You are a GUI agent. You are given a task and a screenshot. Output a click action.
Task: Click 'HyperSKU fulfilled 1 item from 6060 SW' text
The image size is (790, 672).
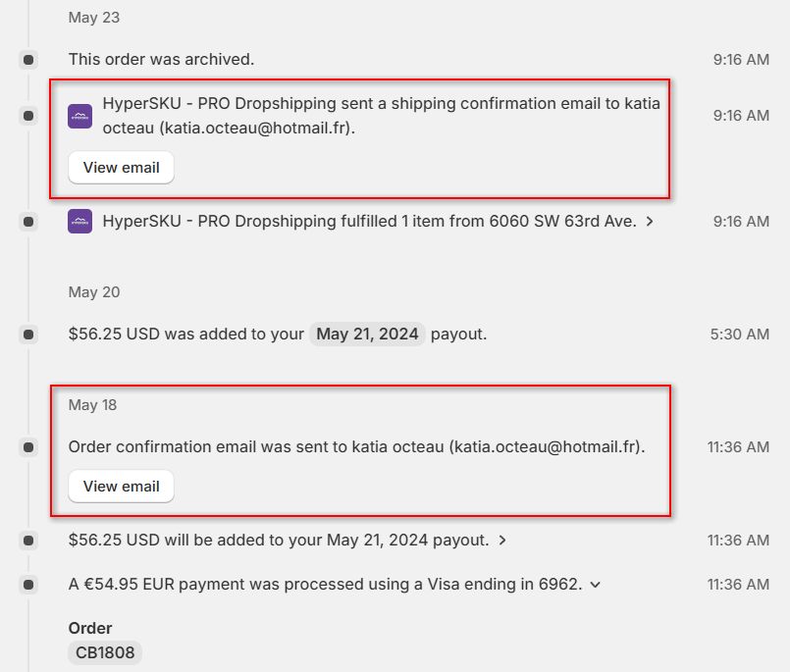click(x=368, y=222)
